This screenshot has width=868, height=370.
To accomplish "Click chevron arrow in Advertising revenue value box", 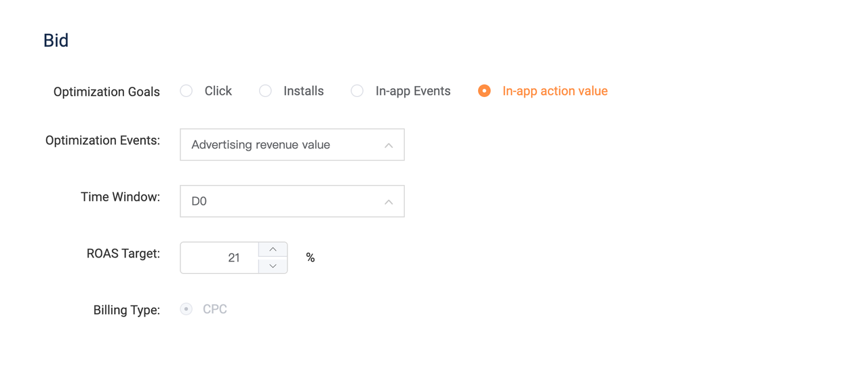I will 389,146.
